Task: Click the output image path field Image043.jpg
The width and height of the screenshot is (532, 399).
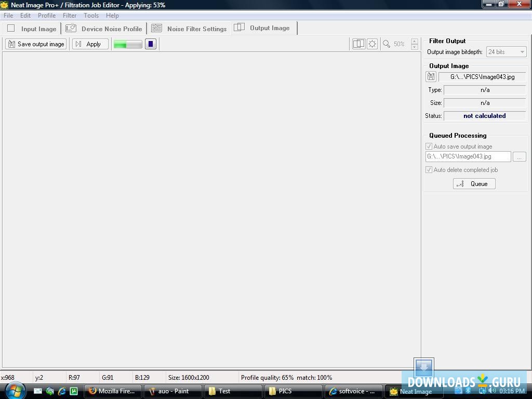Action: click(482, 77)
